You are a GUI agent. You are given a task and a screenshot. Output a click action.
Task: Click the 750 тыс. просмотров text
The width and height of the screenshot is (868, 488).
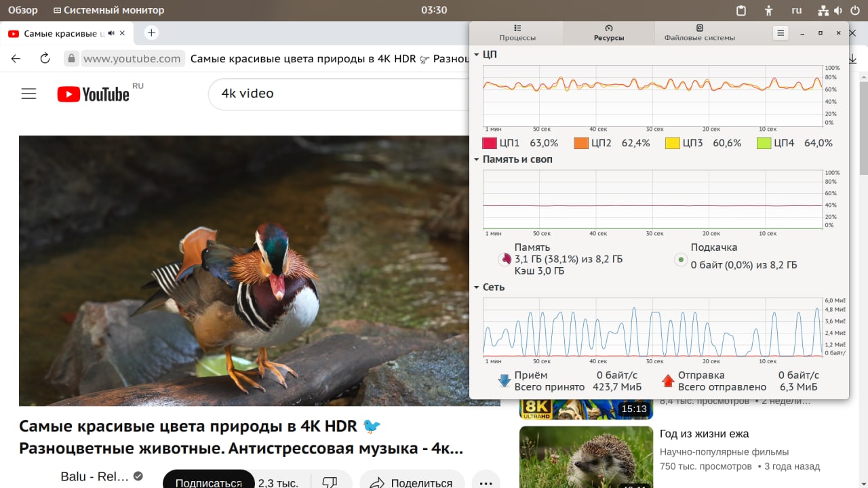(x=706, y=467)
